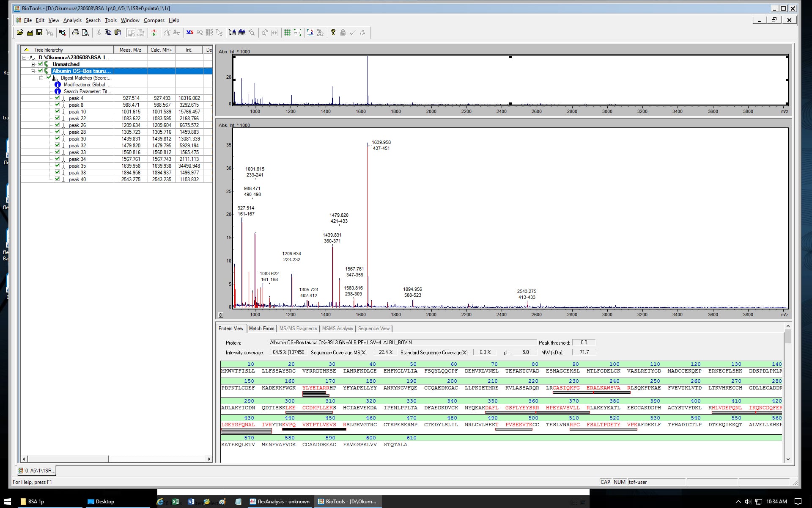Click the tree panel horizontal scrollbar
This screenshot has width=812, height=508.
tap(68, 459)
